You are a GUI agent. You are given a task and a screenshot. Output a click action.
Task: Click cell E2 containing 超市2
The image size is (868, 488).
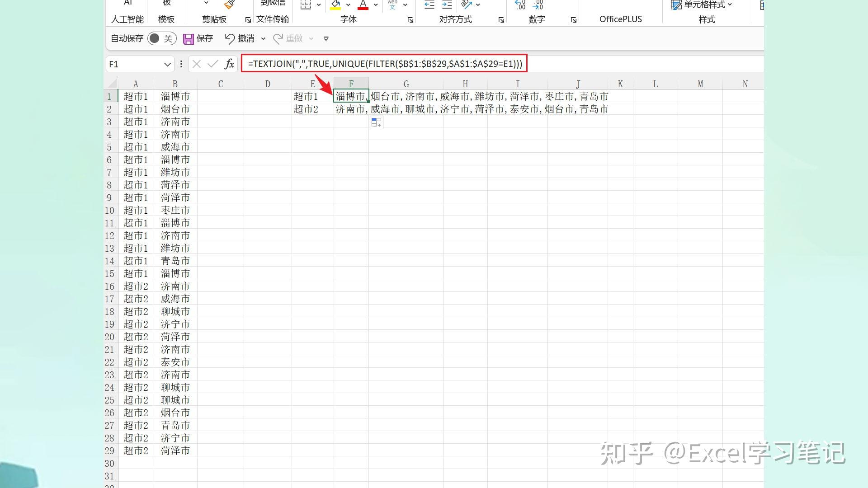(313, 109)
